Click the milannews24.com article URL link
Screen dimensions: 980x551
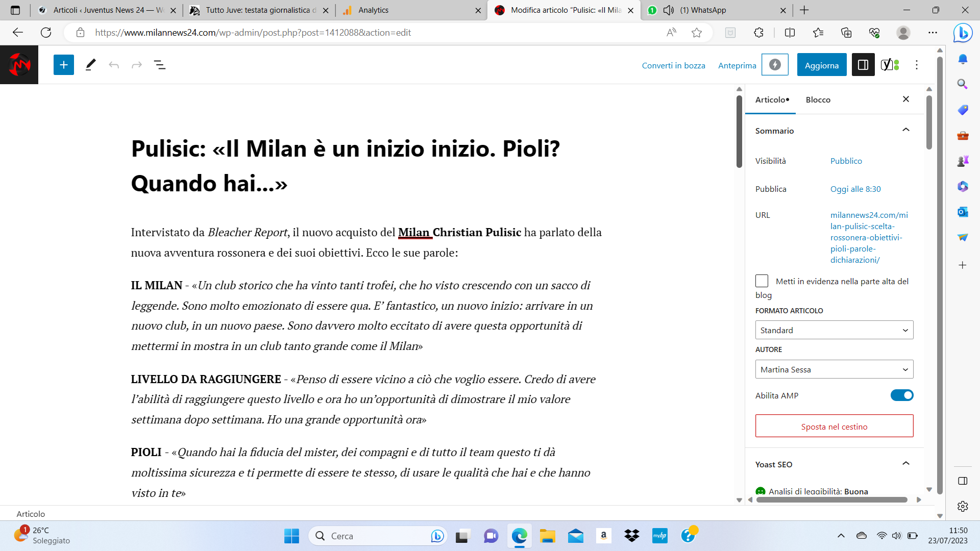[x=869, y=237]
